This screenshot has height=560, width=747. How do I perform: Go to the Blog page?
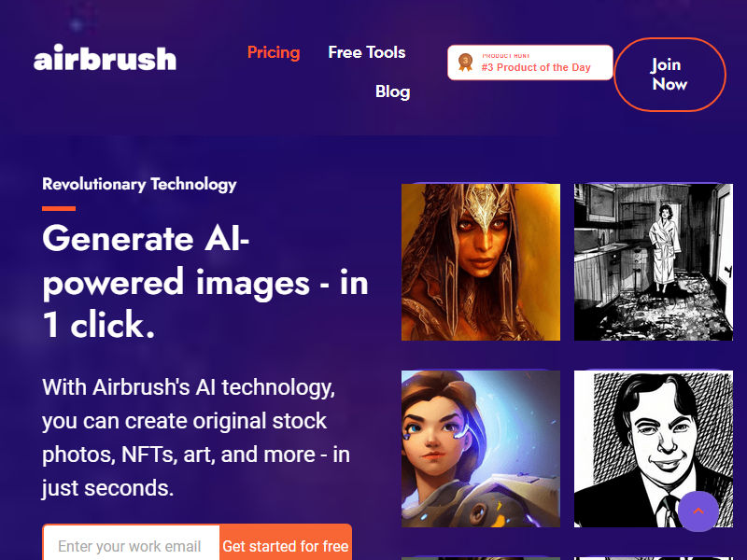pyautogui.click(x=392, y=91)
